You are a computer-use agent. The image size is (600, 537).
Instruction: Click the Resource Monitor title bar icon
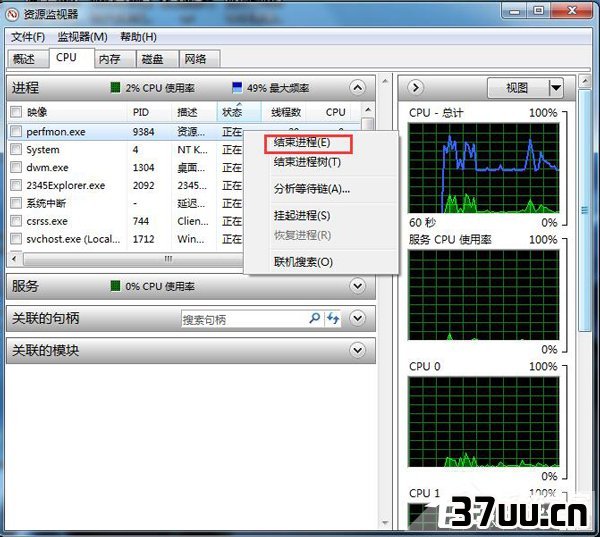[13, 15]
